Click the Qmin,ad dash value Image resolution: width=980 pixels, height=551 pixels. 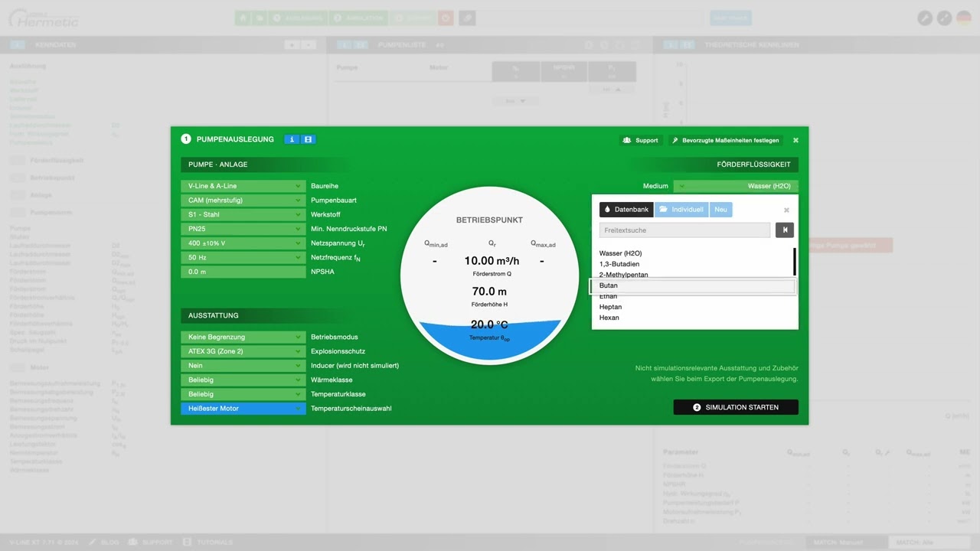[435, 261]
